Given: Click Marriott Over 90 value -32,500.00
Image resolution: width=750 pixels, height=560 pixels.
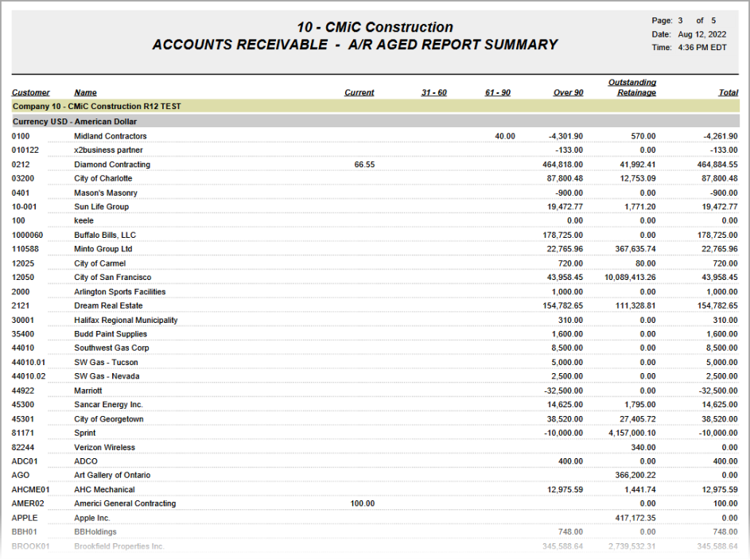Looking at the screenshot, I should 563,391.
